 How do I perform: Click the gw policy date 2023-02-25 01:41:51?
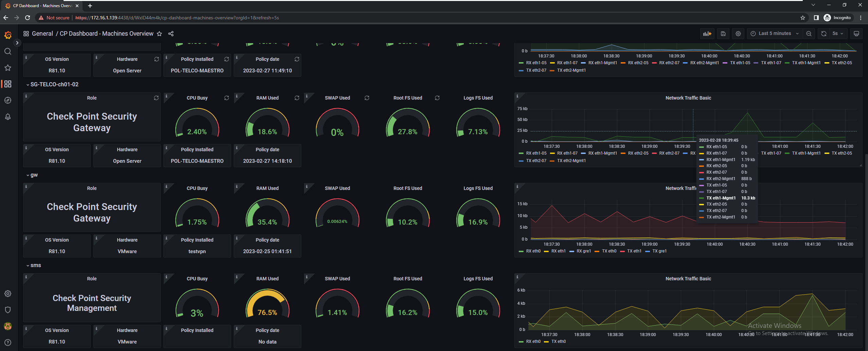pos(267,251)
